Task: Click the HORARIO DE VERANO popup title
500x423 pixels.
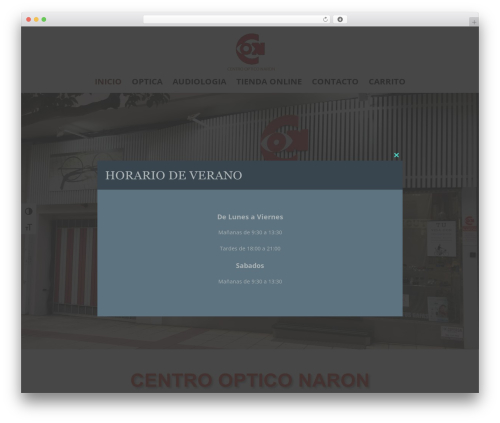Action: 174,175
